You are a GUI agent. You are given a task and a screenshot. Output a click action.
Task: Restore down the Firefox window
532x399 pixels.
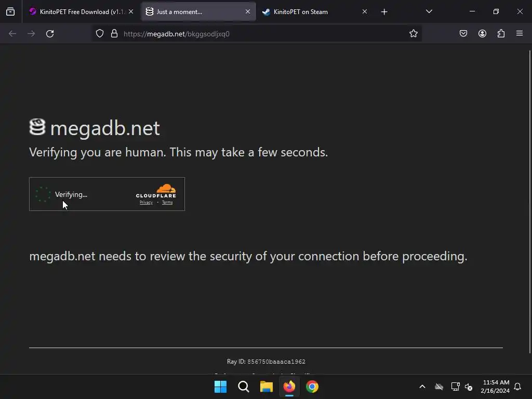click(x=496, y=11)
